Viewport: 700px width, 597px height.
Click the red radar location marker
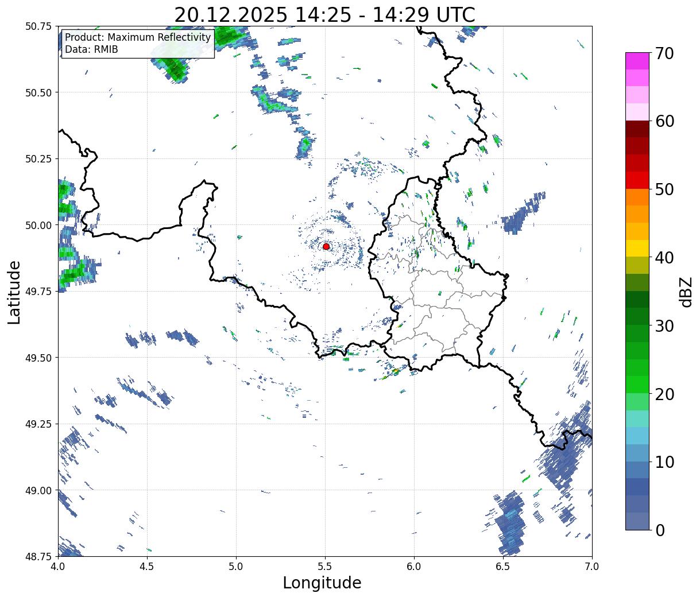[326, 246]
